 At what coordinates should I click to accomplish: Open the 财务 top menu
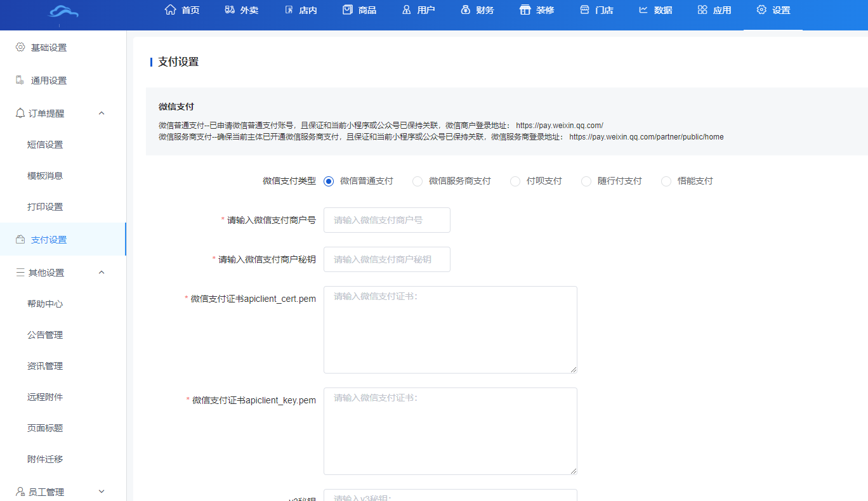477,10
